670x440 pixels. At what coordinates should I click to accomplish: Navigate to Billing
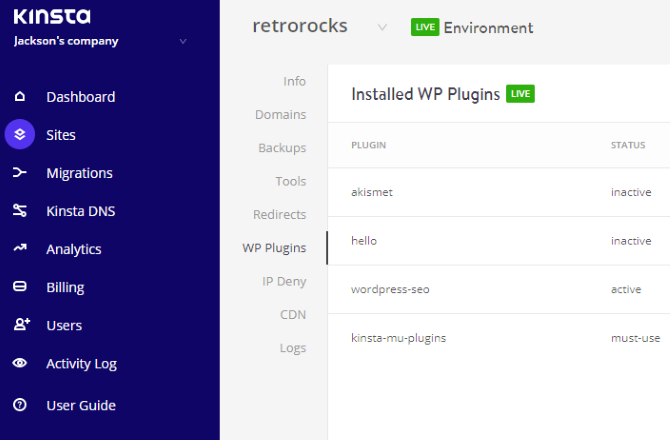65,287
